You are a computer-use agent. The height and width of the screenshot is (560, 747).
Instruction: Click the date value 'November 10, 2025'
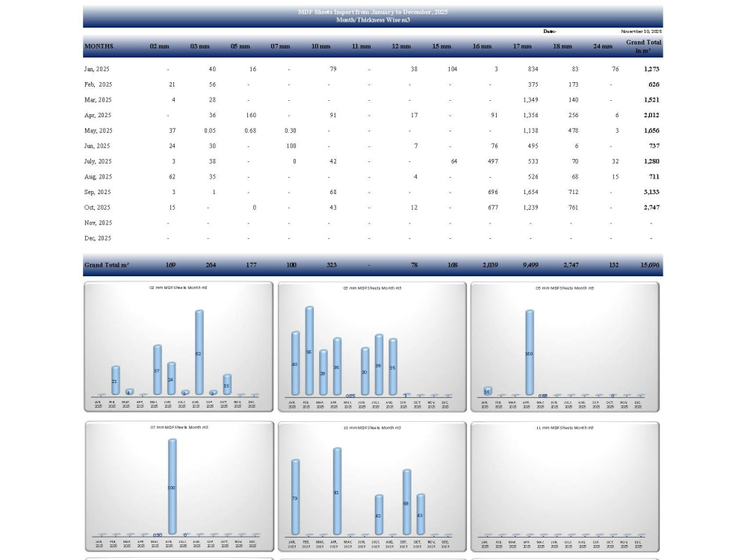click(x=641, y=31)
